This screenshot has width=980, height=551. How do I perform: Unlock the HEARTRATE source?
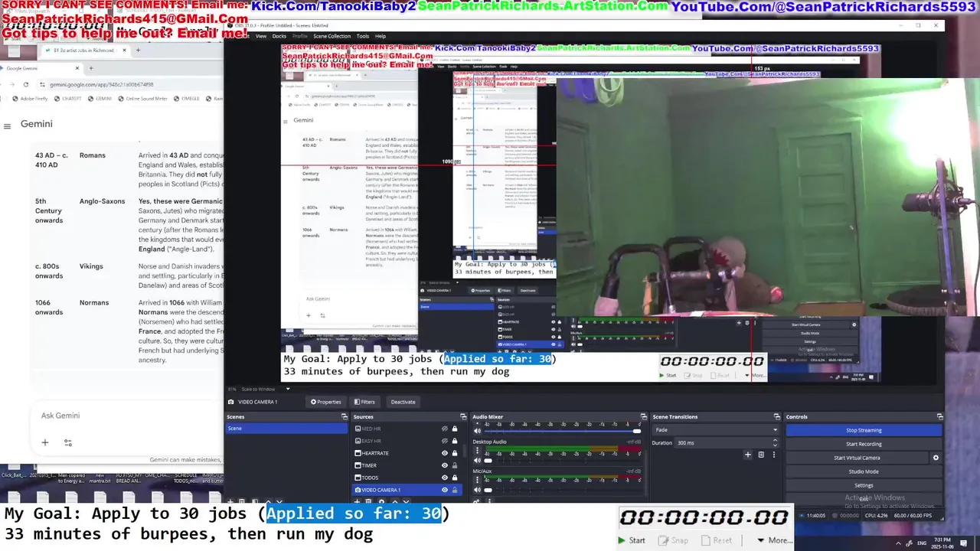pos(454,453)
